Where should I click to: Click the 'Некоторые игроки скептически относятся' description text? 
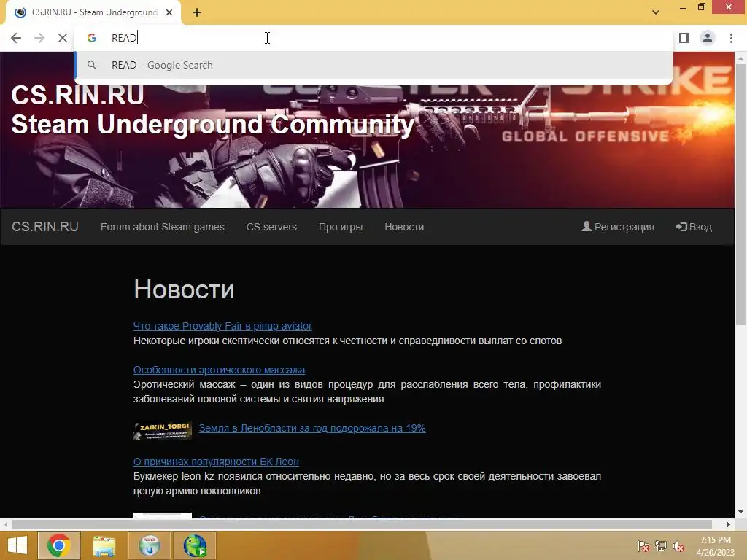click(347, 341)
